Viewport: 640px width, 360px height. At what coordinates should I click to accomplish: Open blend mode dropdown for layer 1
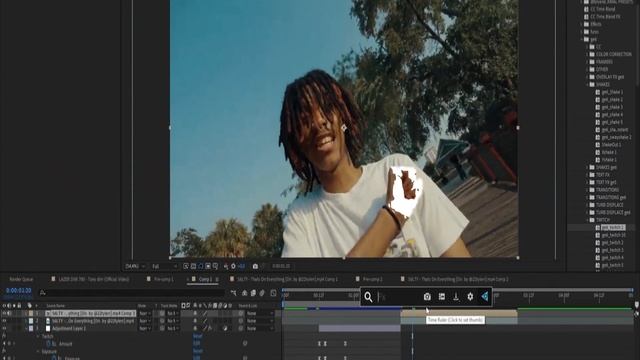pos(145,313)
